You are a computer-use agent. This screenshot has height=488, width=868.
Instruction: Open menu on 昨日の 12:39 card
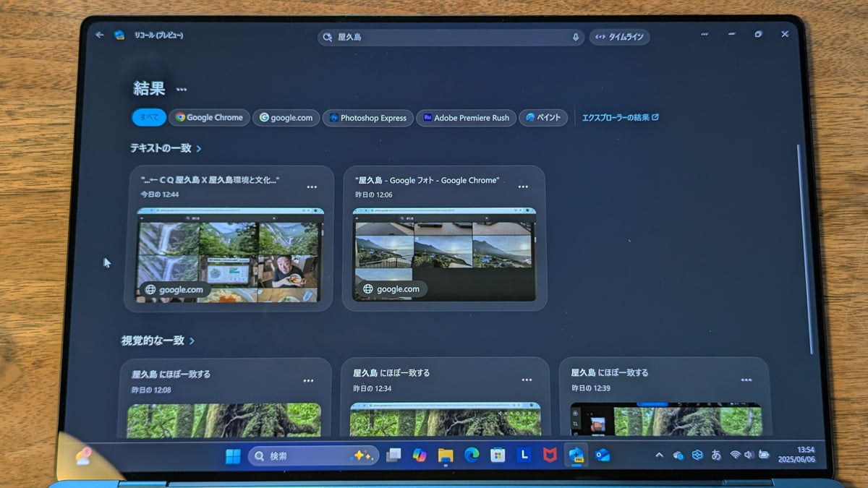(746, 380)
